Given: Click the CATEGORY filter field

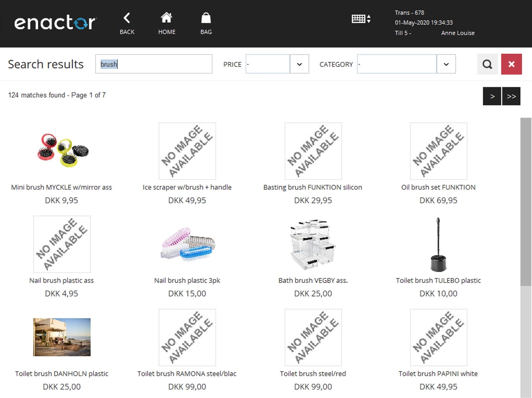Looking at the screenshot, I should (x=397, y=64).
